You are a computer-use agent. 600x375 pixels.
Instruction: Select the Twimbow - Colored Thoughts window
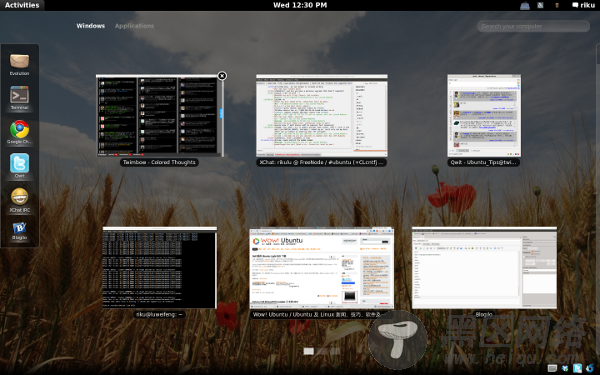160,116
